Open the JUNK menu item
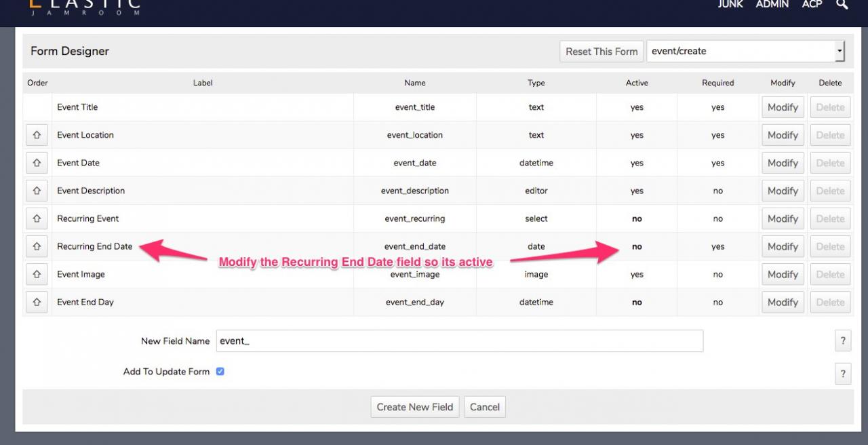This screenshot has height=445, width=868. [x=730, y=5]
